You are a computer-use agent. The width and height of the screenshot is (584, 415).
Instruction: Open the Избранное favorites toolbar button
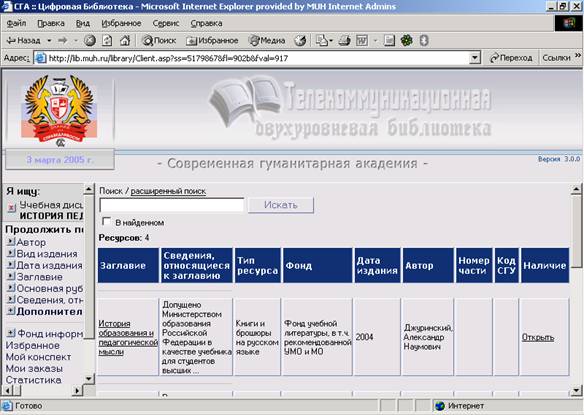[x=212, y=40]
